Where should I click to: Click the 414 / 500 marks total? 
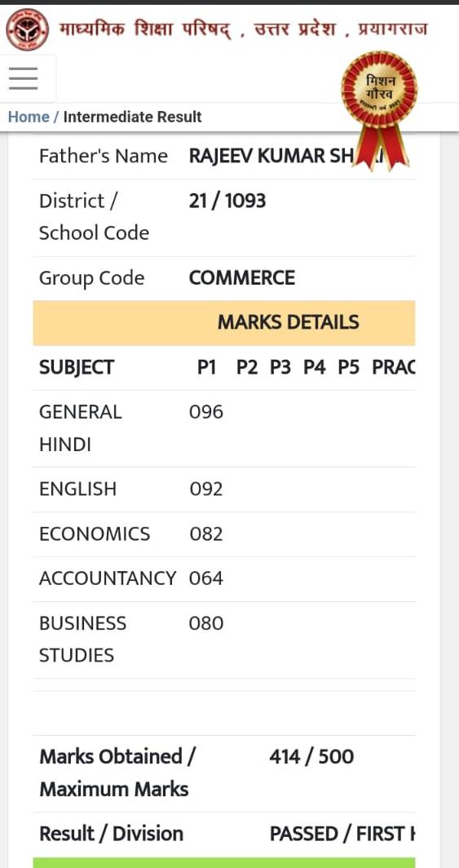311,757
